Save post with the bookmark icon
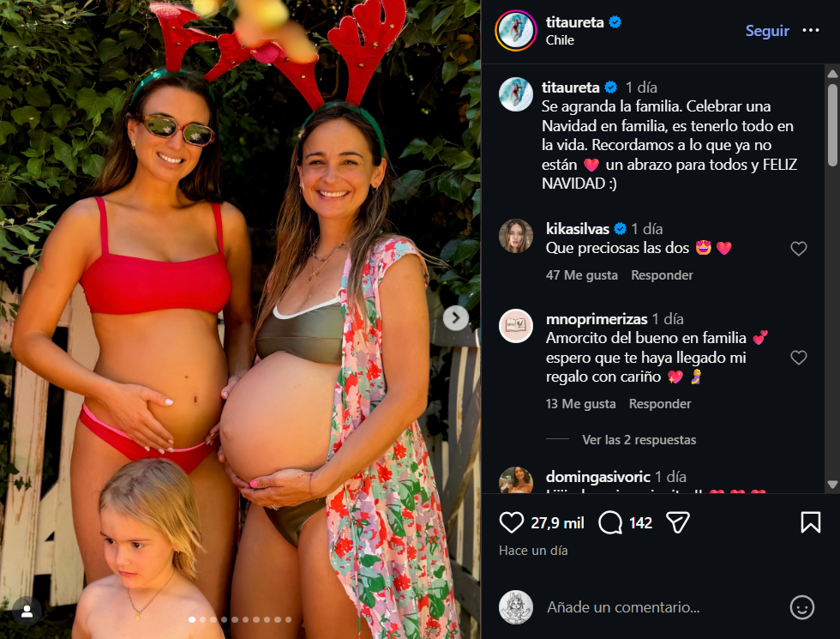Screen dimensions: 840x639 pyautogui.click(x=810, y=522)
